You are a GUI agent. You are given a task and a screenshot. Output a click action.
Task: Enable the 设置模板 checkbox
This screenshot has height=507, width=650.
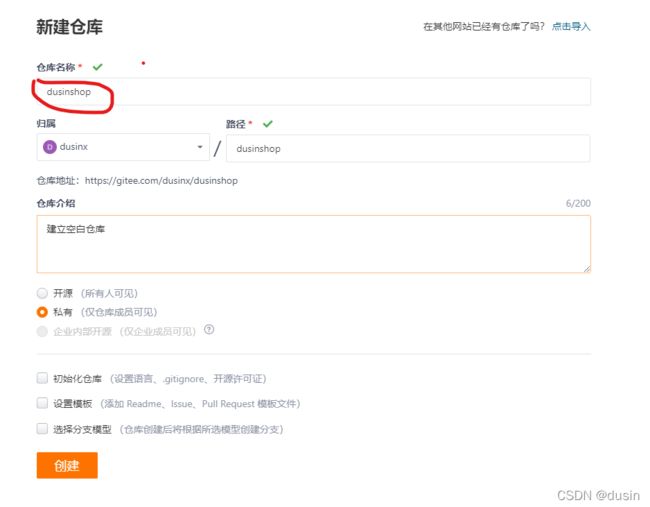click(x=42, y=403)
